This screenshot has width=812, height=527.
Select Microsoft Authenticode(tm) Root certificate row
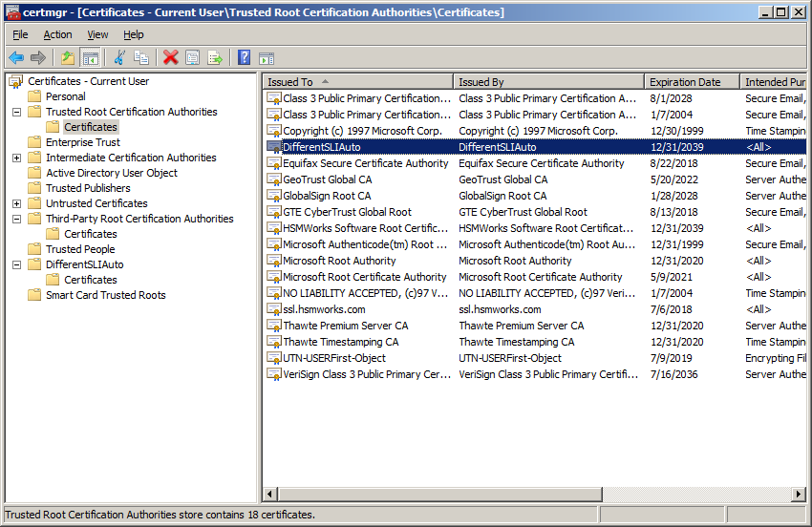pyautogui.click(x=536, y=244)
